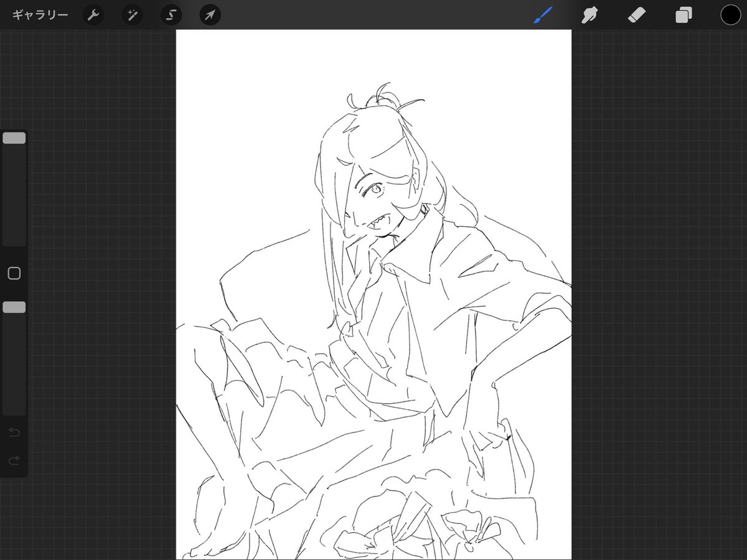Viewport: 747px width, 560px height.
Task: Open the black color picker circle
Action: [x=731, y=15]
